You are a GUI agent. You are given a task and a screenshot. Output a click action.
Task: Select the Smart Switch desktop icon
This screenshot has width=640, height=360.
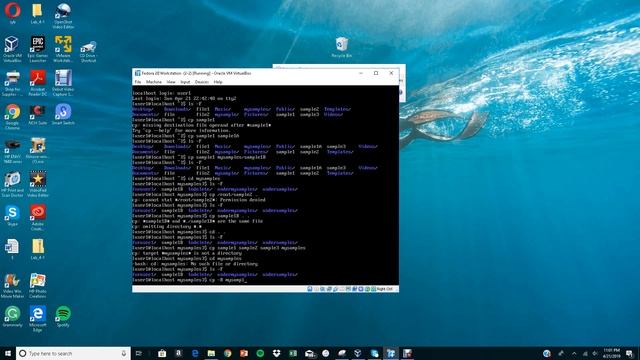click(63, 114)
